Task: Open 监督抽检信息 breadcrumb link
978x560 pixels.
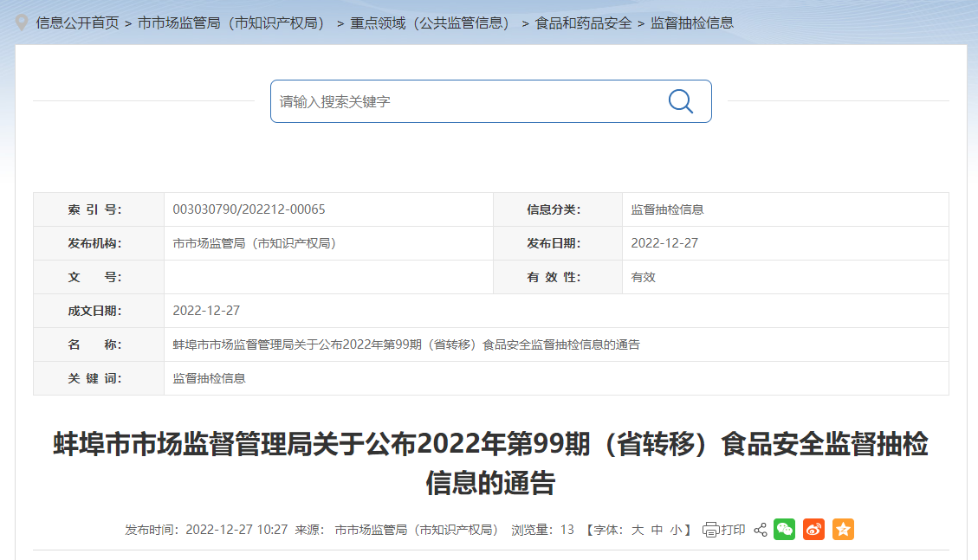Action: click(692, 23)
